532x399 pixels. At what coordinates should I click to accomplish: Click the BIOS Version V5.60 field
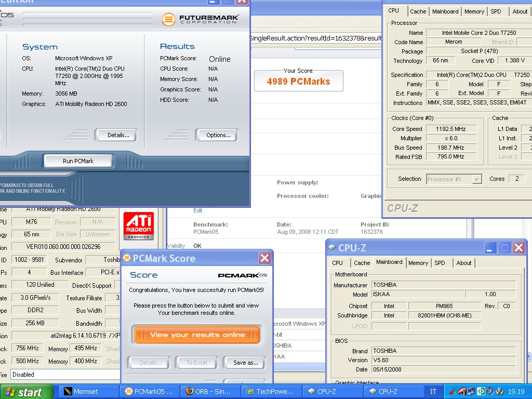click(x=444, y=361)
